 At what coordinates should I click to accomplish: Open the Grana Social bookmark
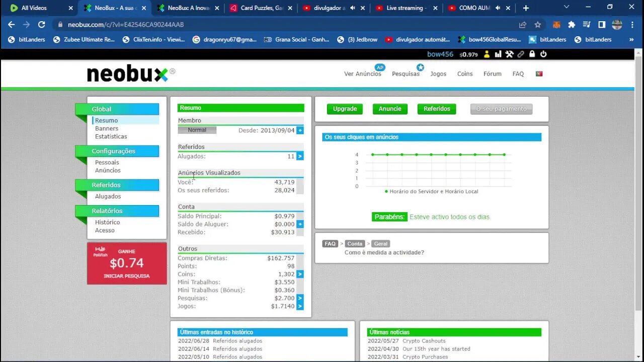(298, 39)
